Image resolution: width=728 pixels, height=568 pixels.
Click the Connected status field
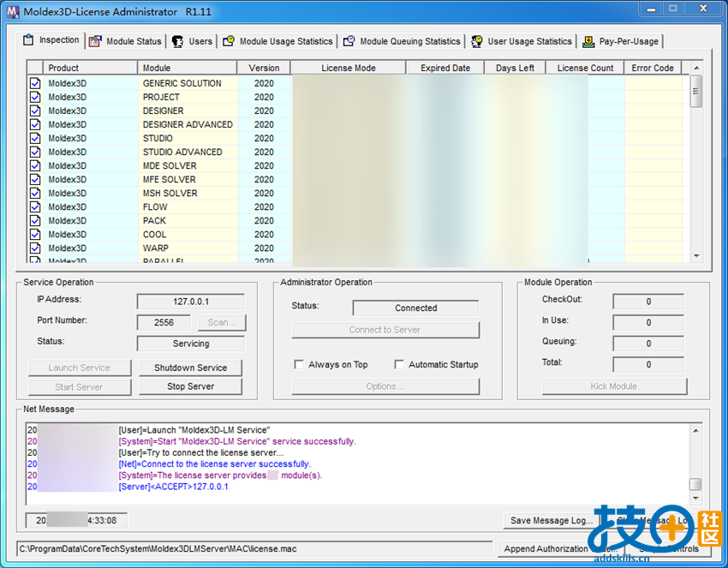pos(416,308)
